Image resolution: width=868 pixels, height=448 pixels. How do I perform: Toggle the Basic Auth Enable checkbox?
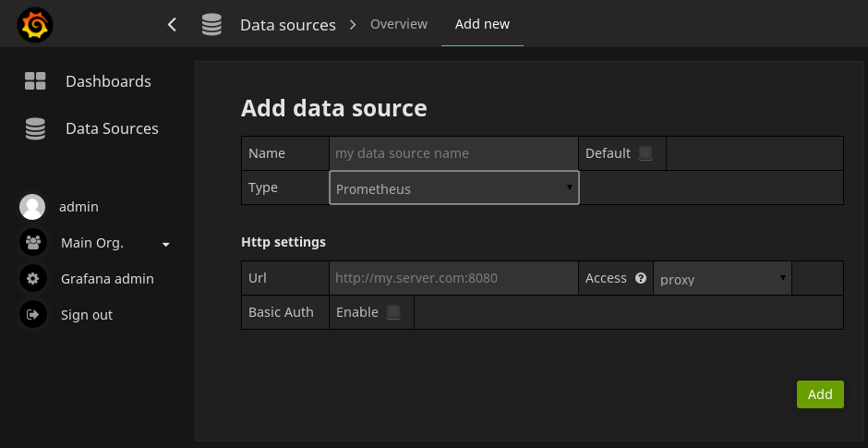pyautogui.click(x=393, y=312)
